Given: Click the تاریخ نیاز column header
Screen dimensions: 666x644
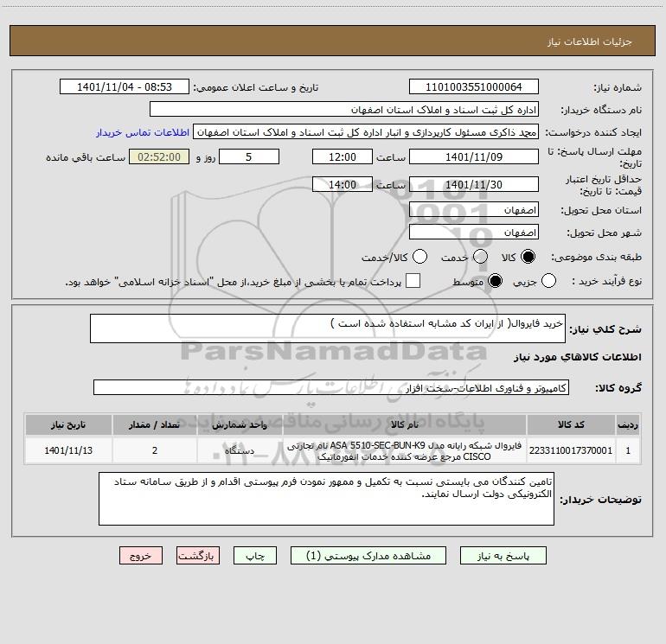Looking at the screenshot, I should point(68,424).
